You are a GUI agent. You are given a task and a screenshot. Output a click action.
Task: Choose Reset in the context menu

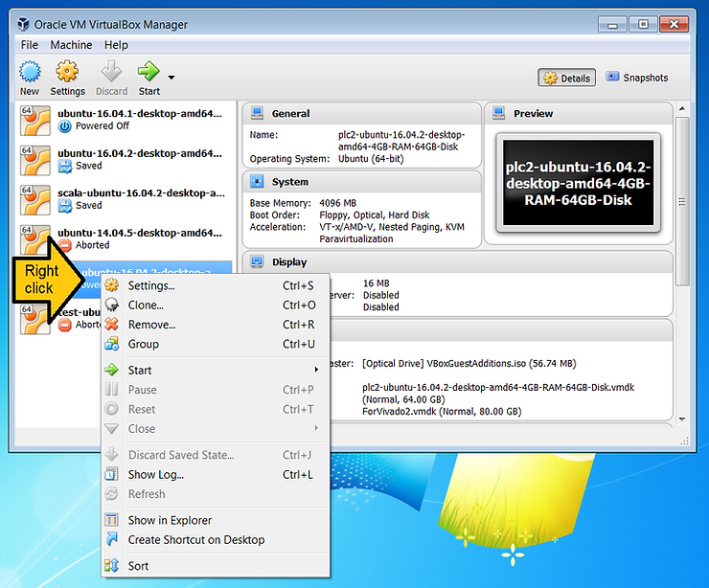pos(215,409)
